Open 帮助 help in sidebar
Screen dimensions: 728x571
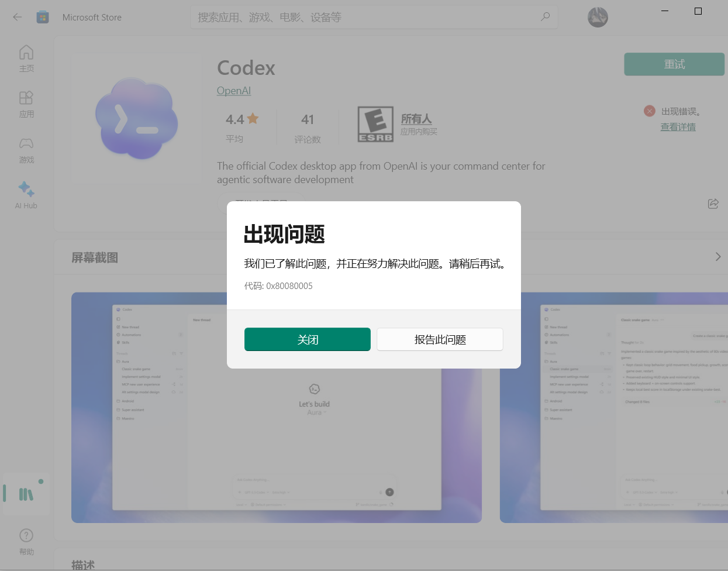click(x=26, y=542)
